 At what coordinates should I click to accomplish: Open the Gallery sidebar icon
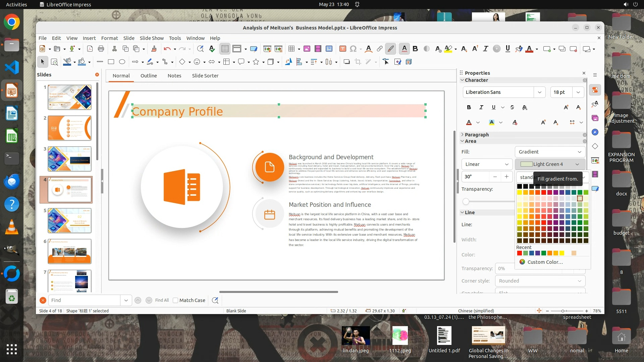click(595, 118)
